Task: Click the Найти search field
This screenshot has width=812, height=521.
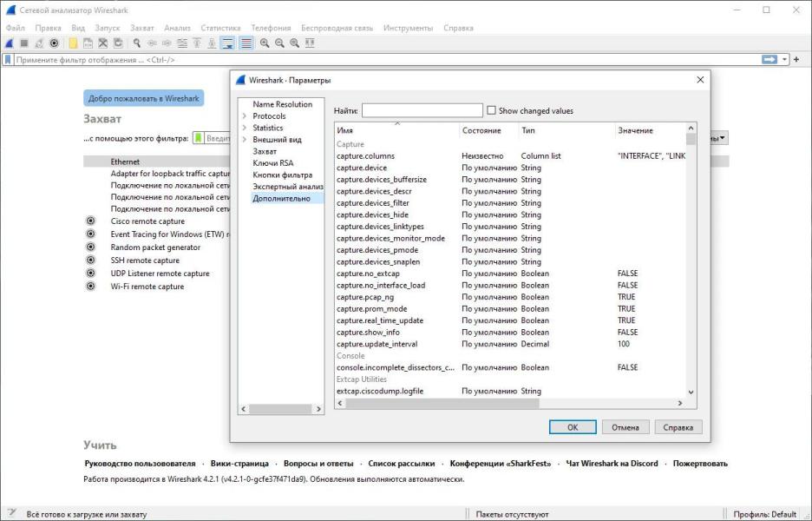Action: click(x=422, y=110)
